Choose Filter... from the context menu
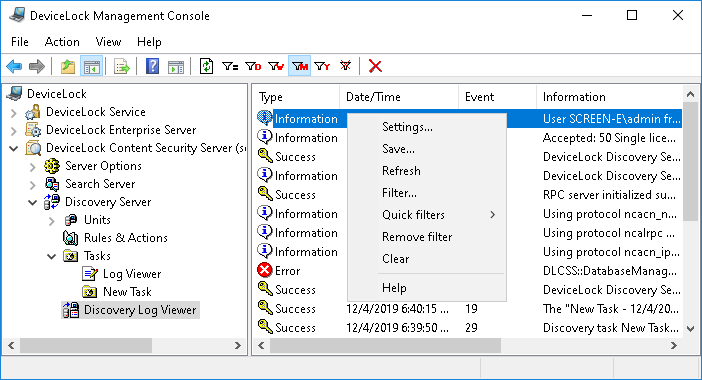The image size is (702, 380). point(427,193)
